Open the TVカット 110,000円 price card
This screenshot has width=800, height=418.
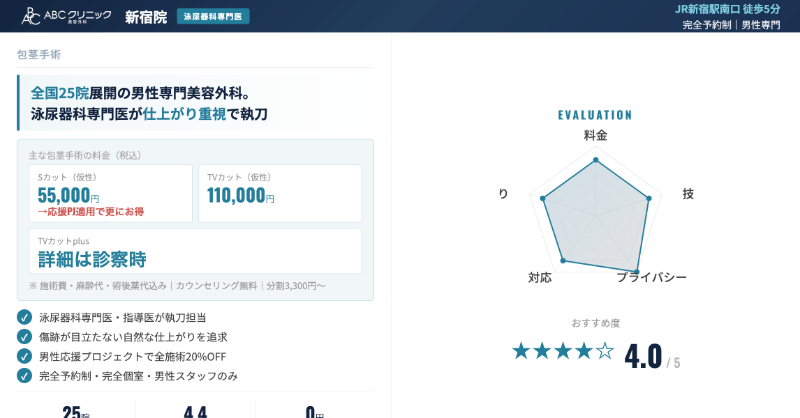click(280, 192)
